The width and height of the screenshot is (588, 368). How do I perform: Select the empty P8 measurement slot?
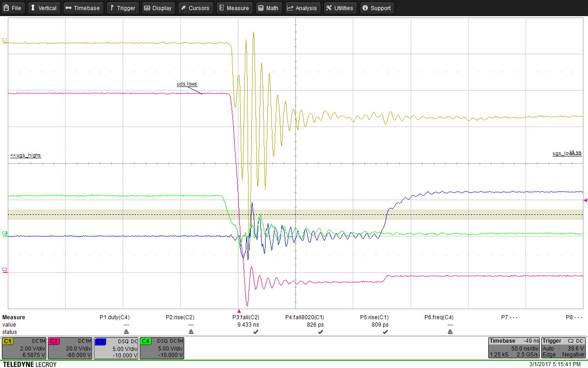click(574, 317)
